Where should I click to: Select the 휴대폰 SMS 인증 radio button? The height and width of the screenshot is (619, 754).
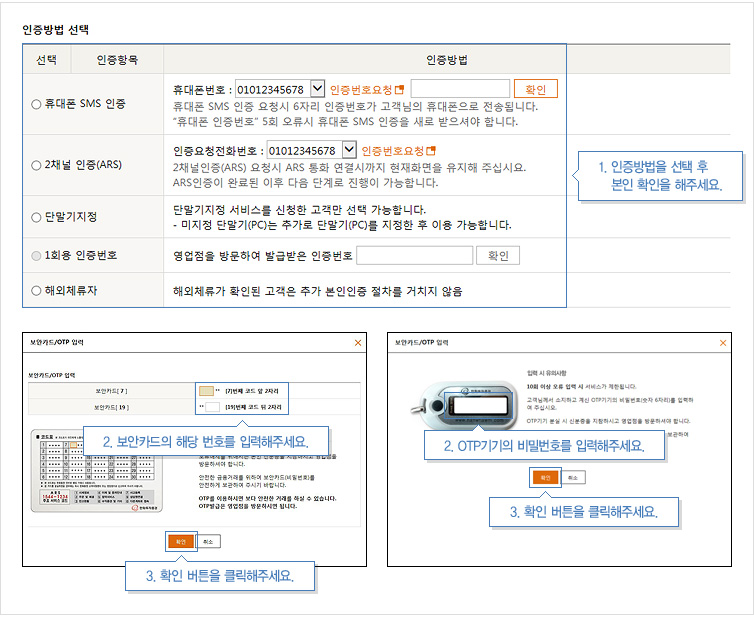(37, 103)
